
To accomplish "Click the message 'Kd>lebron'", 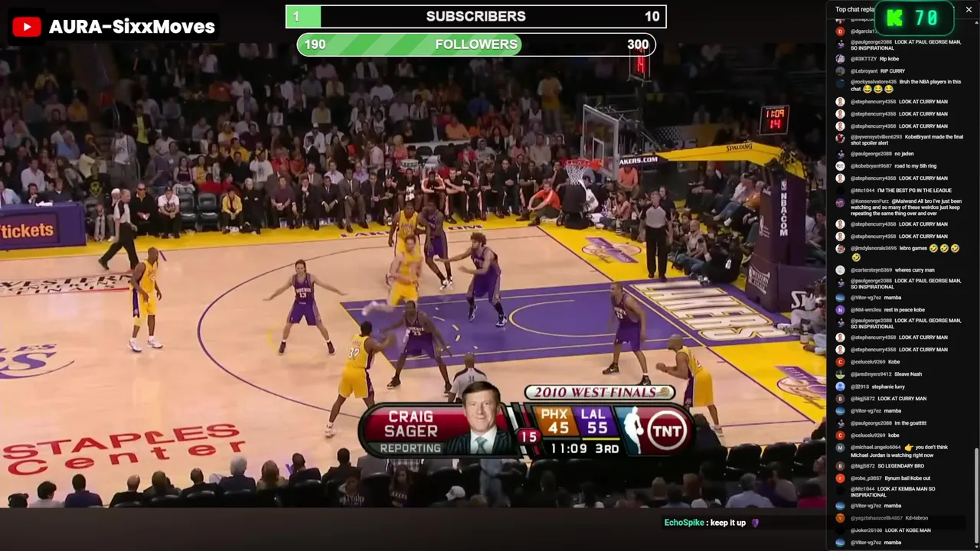I will point(916,518).
